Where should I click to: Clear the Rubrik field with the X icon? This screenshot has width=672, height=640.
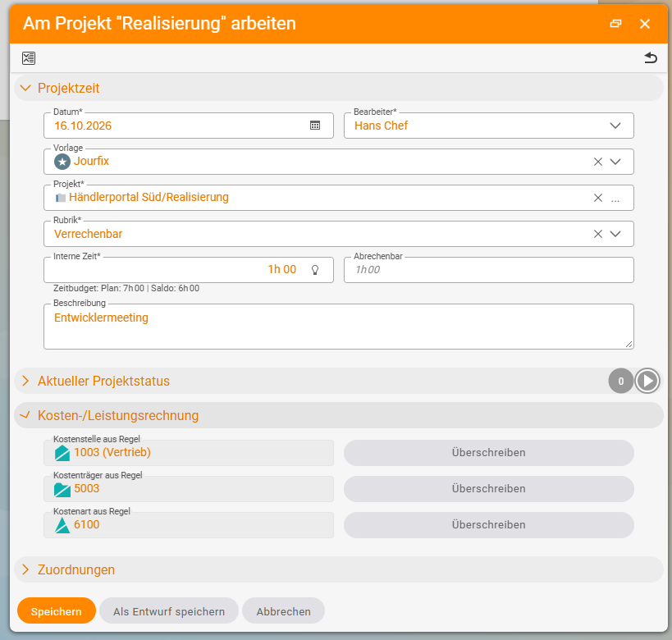click(x=598, y=234)
